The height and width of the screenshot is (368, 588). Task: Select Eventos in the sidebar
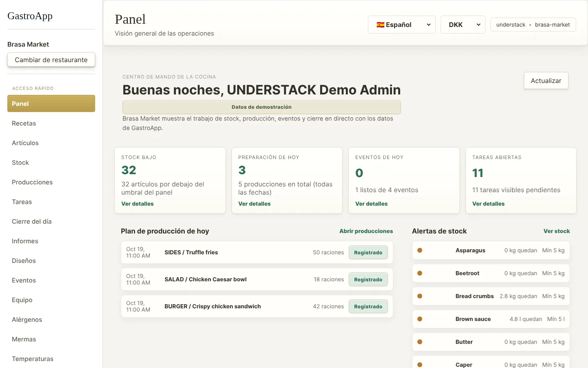[51, 280]
